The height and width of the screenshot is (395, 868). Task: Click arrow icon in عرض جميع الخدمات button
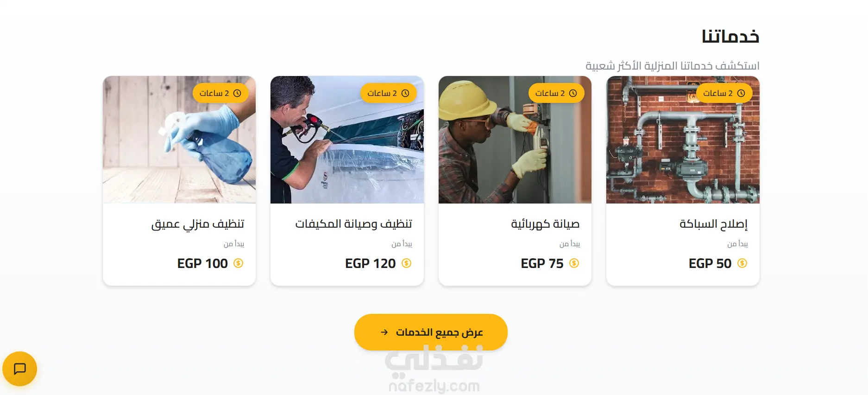coord(384,332)
